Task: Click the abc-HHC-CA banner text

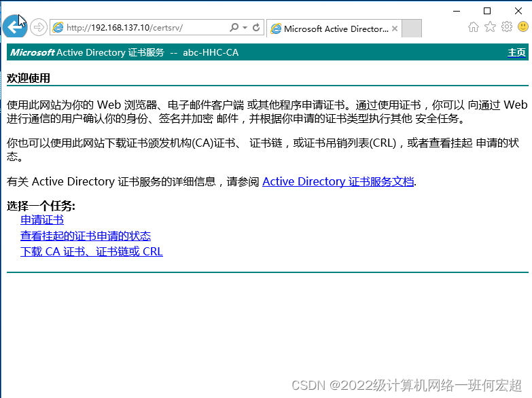Action: (x=211, y=52)
